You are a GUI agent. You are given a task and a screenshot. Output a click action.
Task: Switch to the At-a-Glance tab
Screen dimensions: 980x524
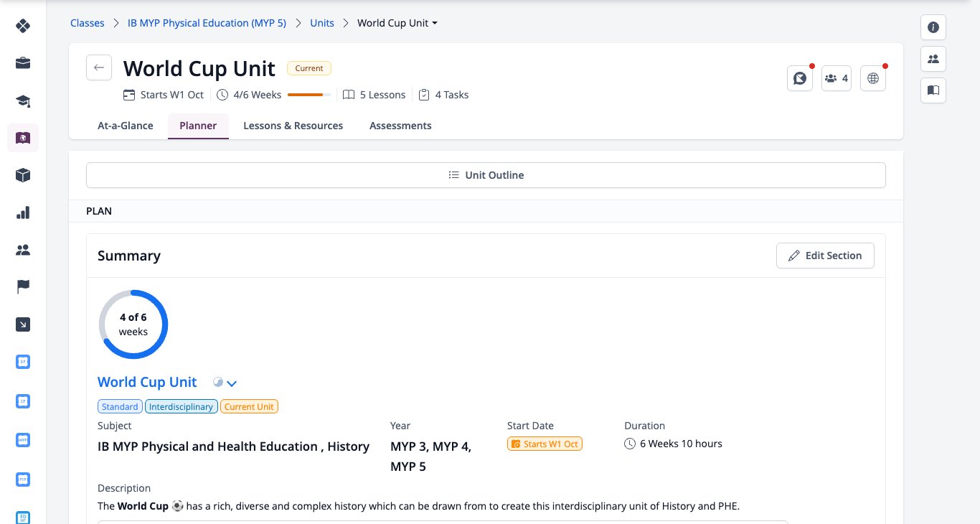coord(126,126)
